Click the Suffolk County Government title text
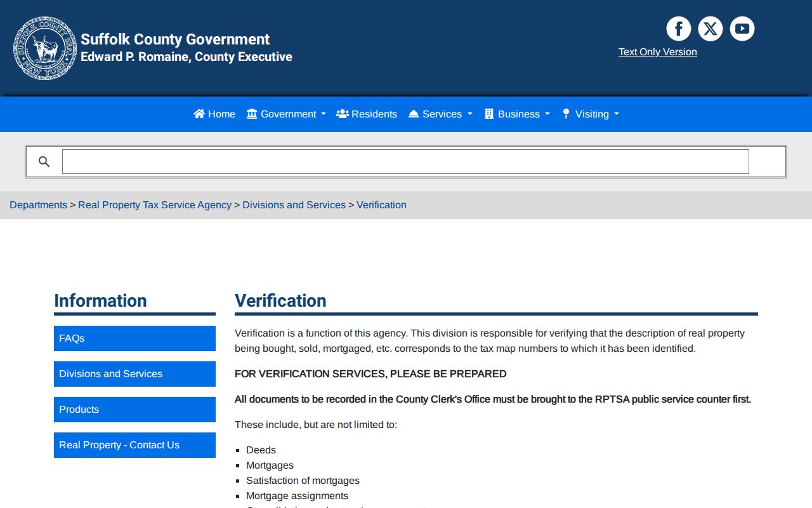Image resolution: width=812 pixels, height=508 pixels. (175, 39)
